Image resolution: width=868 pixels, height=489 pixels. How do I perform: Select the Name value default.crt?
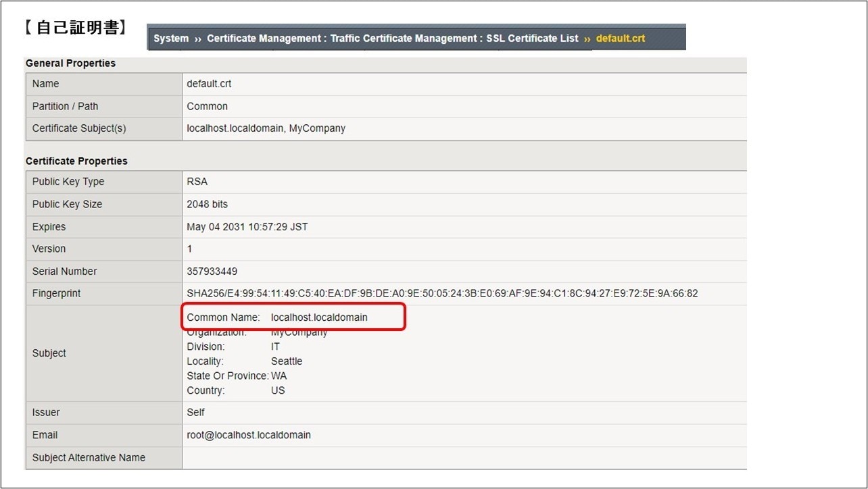coord(209,84)
